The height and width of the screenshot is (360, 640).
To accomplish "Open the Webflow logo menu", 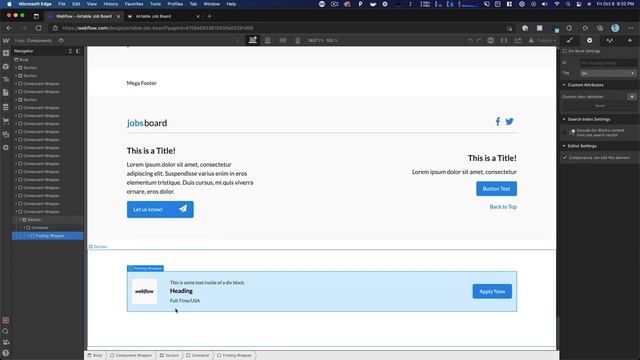I will [6, 40].
